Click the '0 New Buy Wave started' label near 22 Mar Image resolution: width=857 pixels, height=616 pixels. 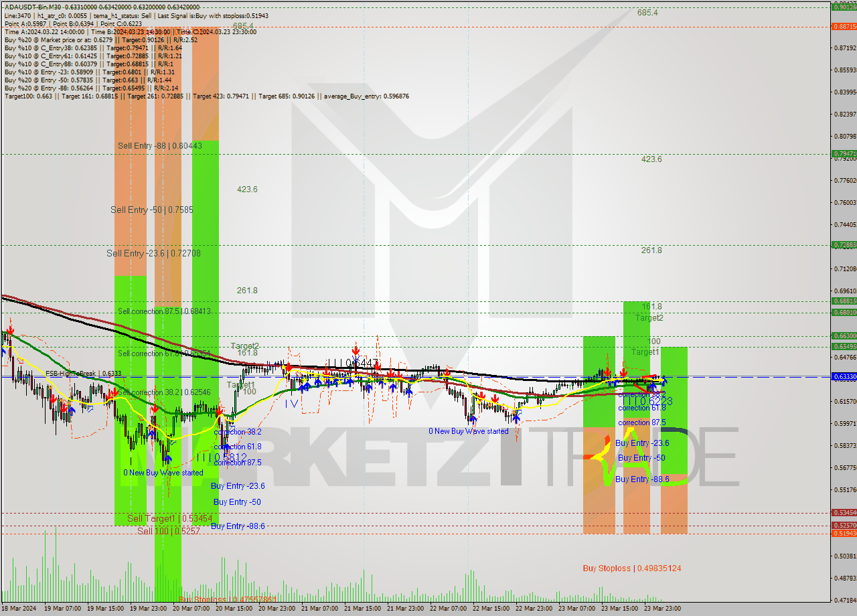[469, 431]
